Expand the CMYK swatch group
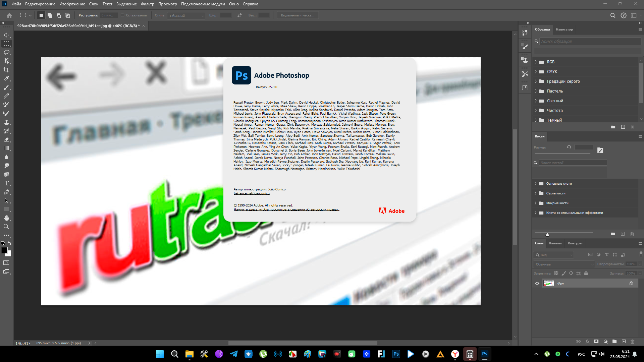 click(536, 72)
